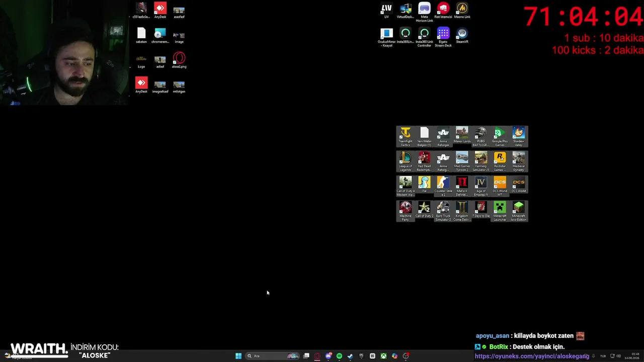The width and height of the screenshot is (644, 362).
Task: Open Copilot from the taskbar
Action: coord(394,356)
